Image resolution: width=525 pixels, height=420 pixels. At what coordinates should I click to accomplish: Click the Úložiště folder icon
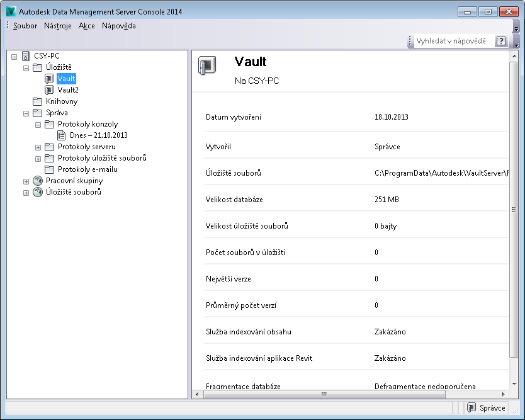[x=38, y=67]
